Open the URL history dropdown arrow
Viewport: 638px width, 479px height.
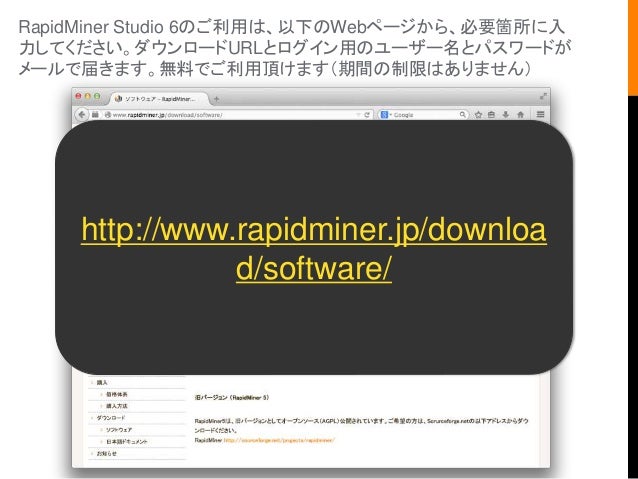[x=358, y=115]
